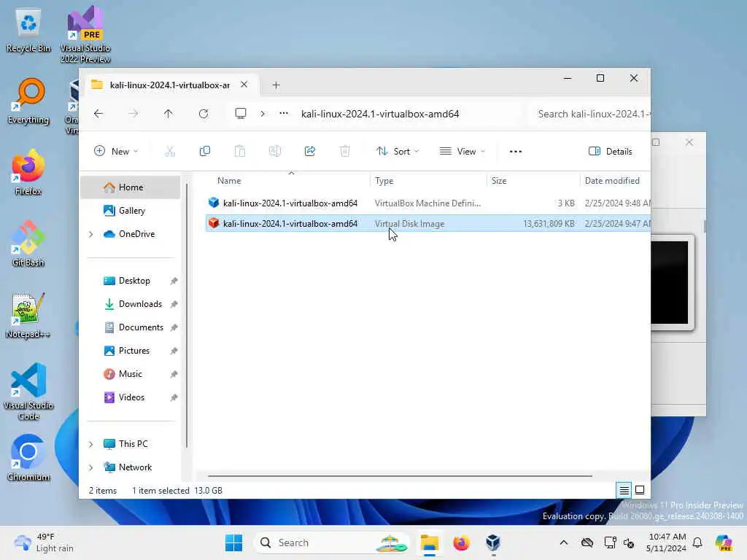Click the Forward navigation arrow
Viewport: 747px width, 560px height.
tap(133, 114)
